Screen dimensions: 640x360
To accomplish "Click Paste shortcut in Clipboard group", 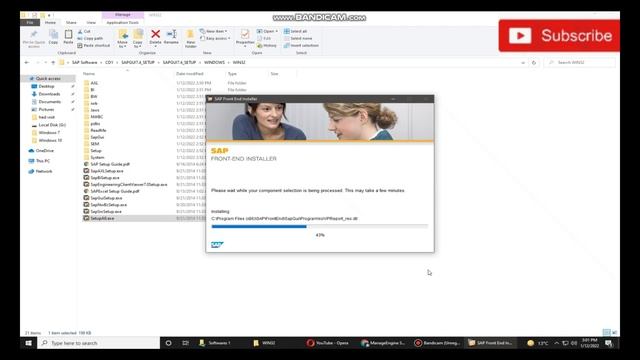I will click(x=94, y=46).
